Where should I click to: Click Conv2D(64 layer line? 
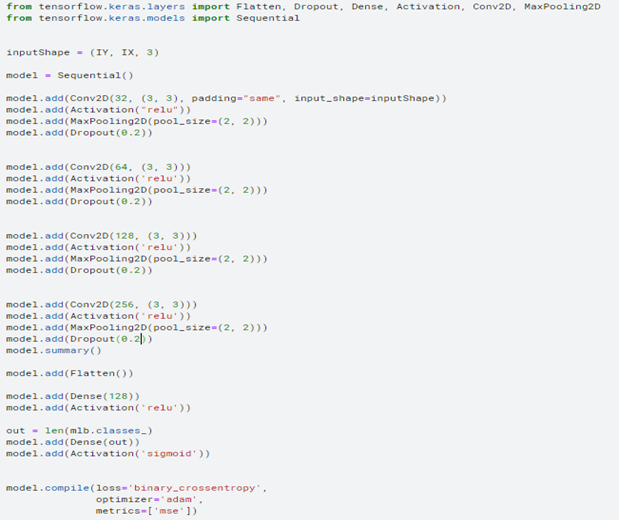[98, 167]
